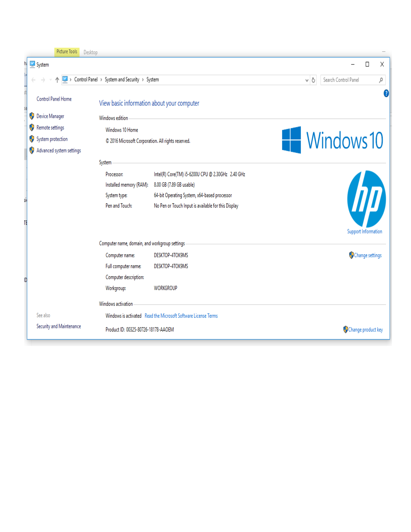Open help with the blue question mark
The width and height of the screenshot is (411, 532).
click(386, 94)
